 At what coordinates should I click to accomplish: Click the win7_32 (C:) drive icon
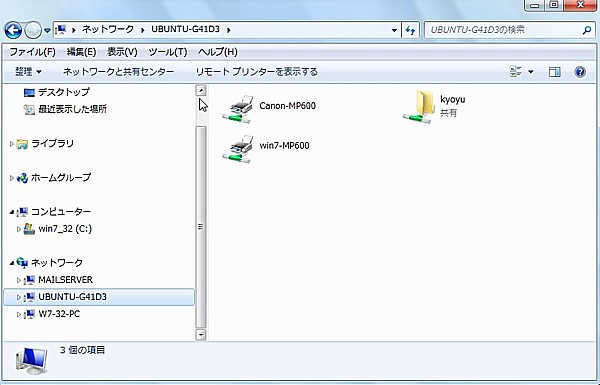(29, 229)
